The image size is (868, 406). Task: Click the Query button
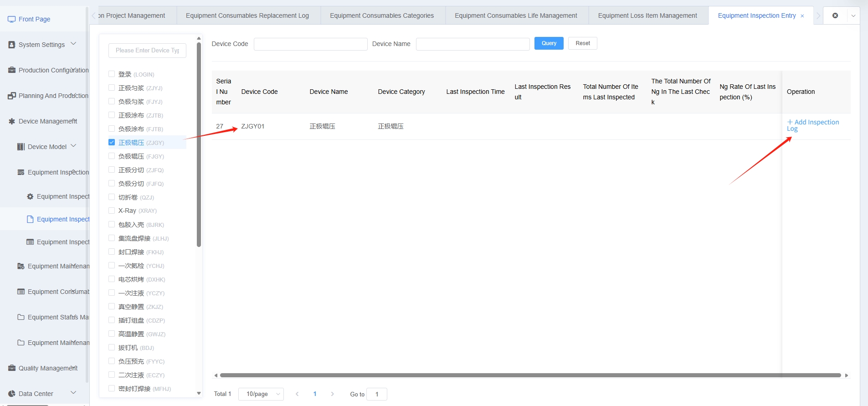point(549,43)
